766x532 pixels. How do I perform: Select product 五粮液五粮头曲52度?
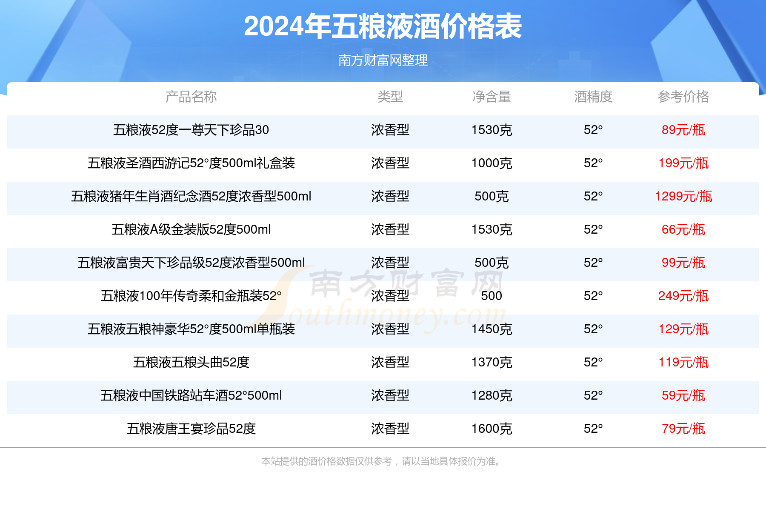pos(191,362)
